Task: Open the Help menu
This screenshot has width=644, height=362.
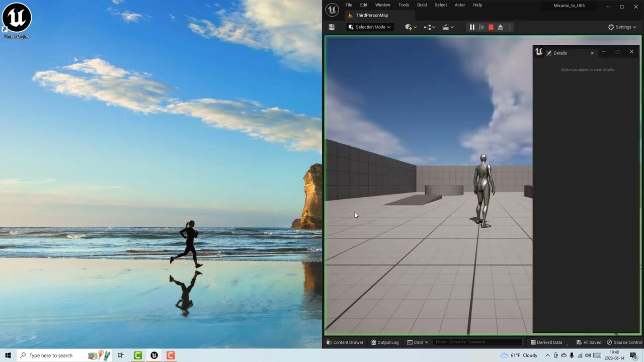Action: (x=477, y=5)
